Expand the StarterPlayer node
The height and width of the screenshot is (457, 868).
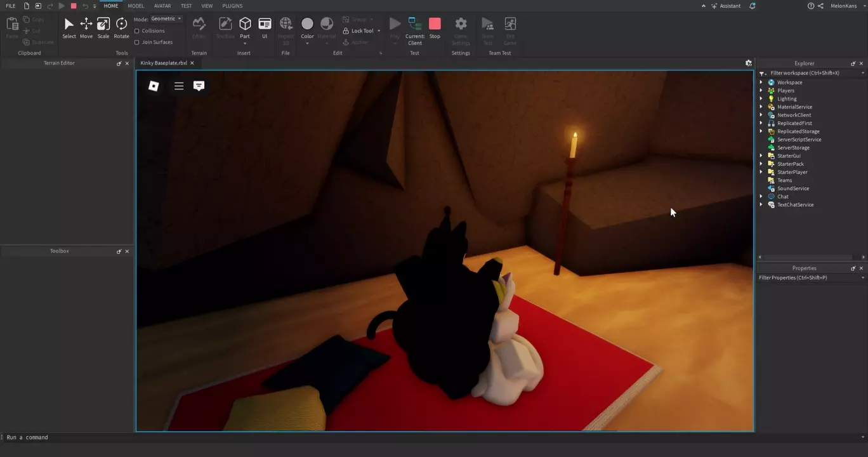pyautogui.click(x=761, y=172)
